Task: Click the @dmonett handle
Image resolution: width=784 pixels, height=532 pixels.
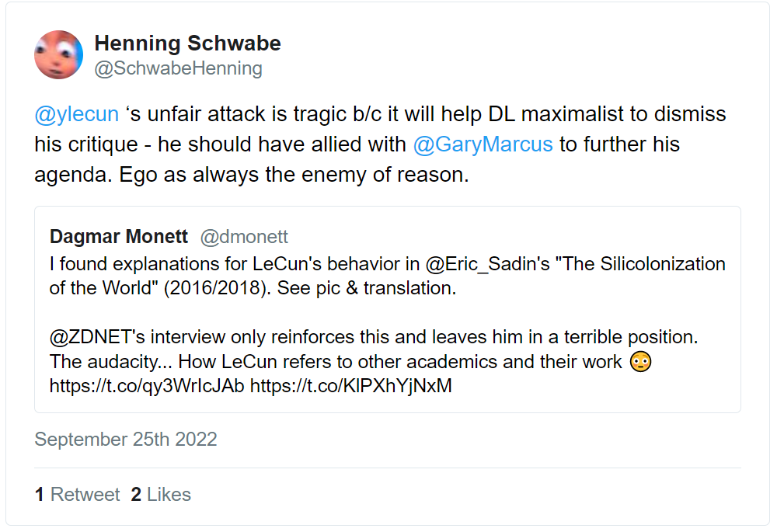Action: click(x=244, y=236)
